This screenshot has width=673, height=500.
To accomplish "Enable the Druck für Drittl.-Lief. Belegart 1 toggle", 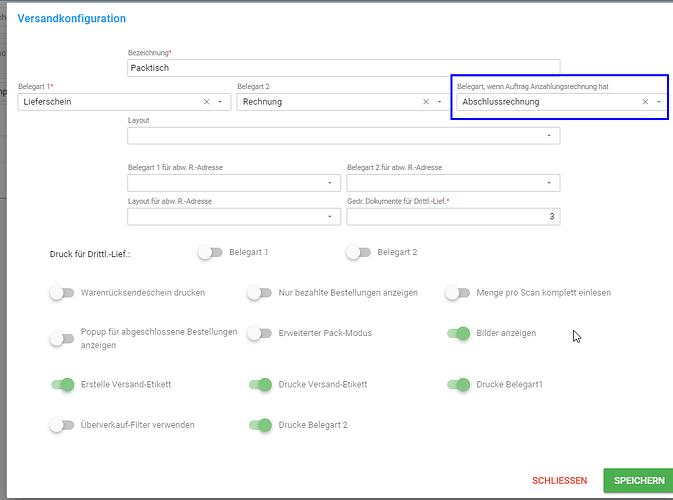I will pos(210,252).
